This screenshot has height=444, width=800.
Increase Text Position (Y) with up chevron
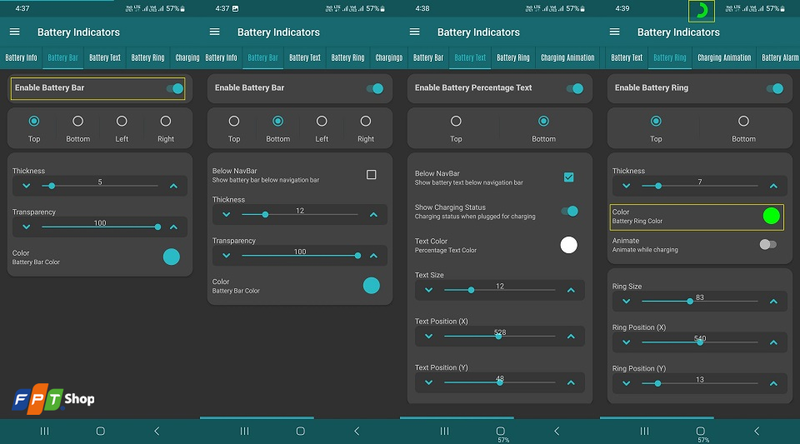pyautogui.click(x=571, y=382)
